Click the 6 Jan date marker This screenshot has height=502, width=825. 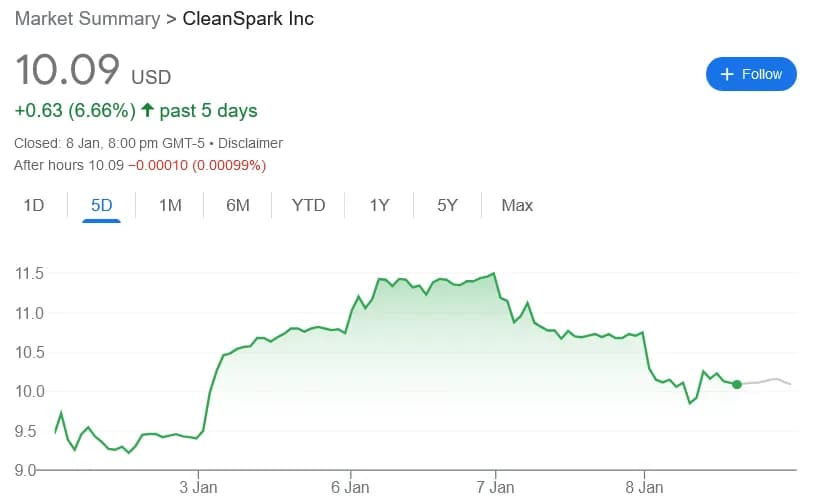click(x=350, y=487)
